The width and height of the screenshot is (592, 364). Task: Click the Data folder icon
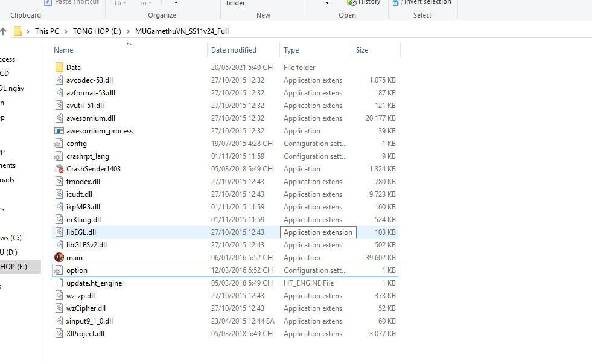pyautogui.click(x=59, y=68)
